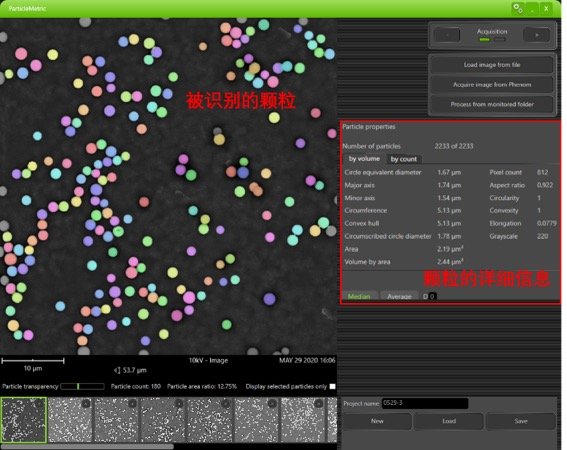The width and height of the screenshot is (567, 450).
Task: Toggle the Average statistic option
Action: tap(399, 296)
